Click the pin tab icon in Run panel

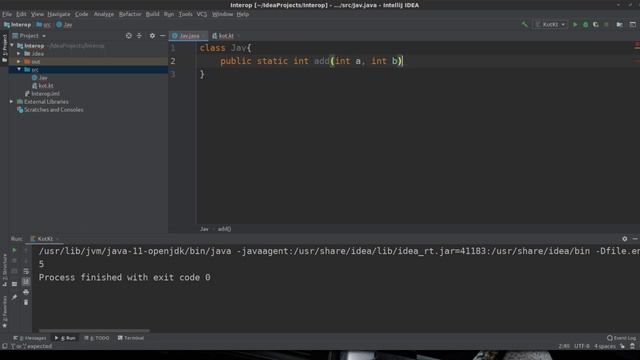[14, 297]
